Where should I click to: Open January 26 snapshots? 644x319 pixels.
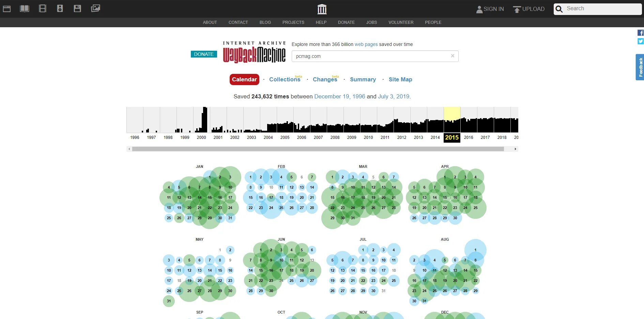coord(179,218)
